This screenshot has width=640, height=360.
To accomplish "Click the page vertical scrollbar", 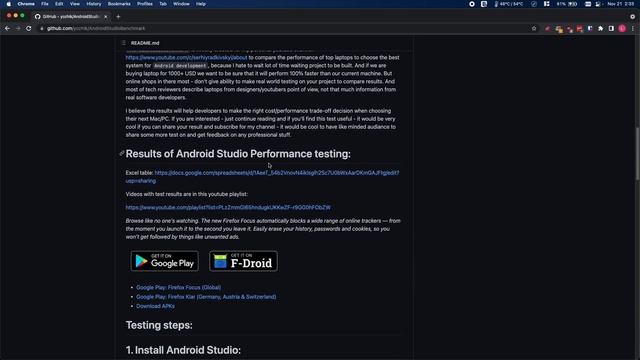I will pyautogui.click(x=637, y=153).
